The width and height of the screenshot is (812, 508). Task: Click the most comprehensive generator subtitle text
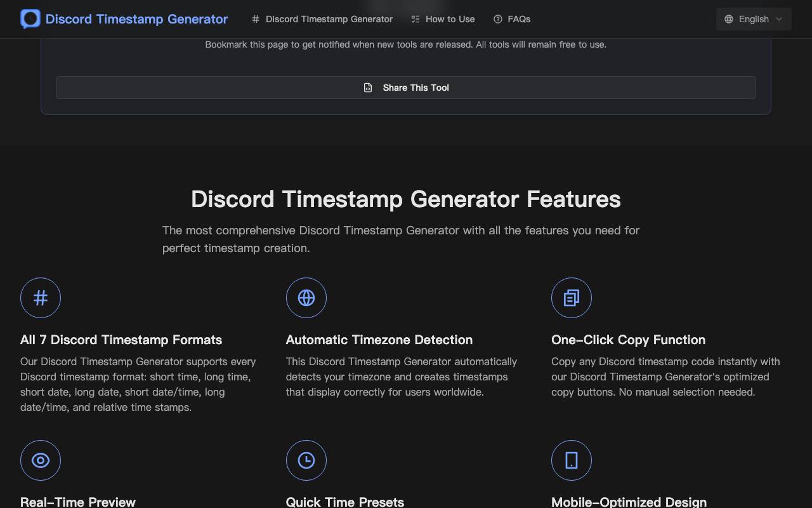401,239
